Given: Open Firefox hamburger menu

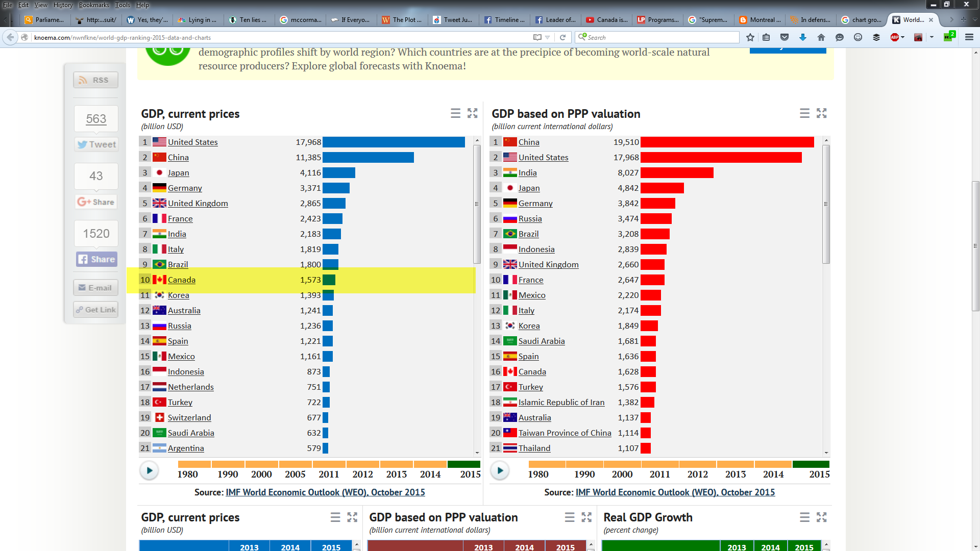Looking at the screenshot, I should point(969,37).
